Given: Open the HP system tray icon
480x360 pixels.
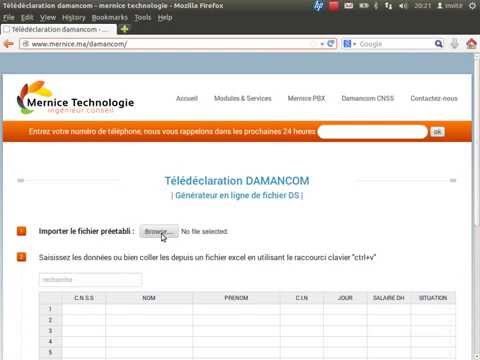Looking at the screenshot, I should (319, 6).
